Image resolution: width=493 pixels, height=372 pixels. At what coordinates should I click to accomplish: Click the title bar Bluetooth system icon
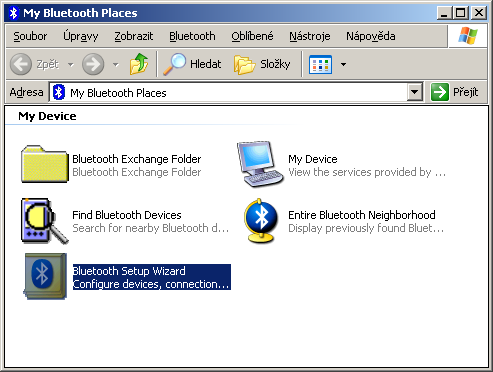[x=13, y=13]
